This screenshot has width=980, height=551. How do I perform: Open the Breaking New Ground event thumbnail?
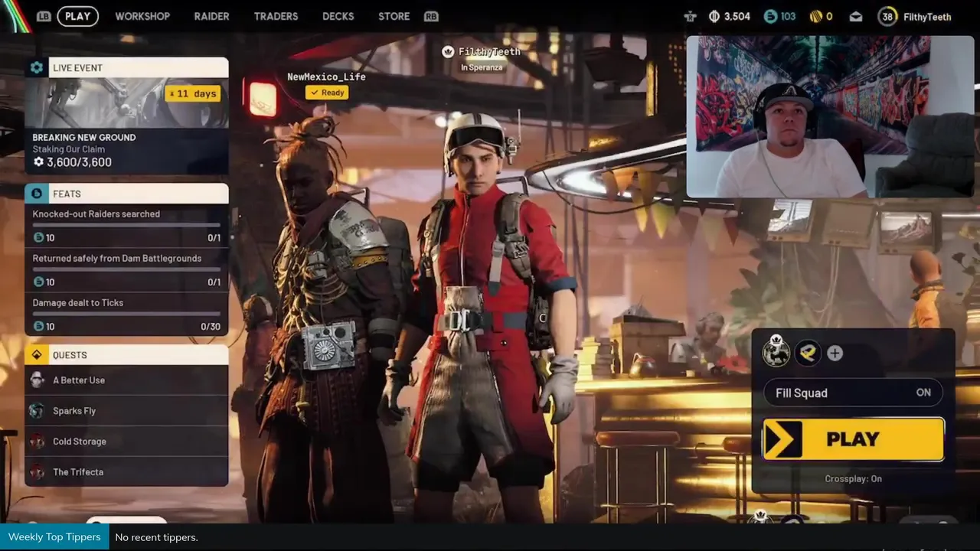[126, 103]
